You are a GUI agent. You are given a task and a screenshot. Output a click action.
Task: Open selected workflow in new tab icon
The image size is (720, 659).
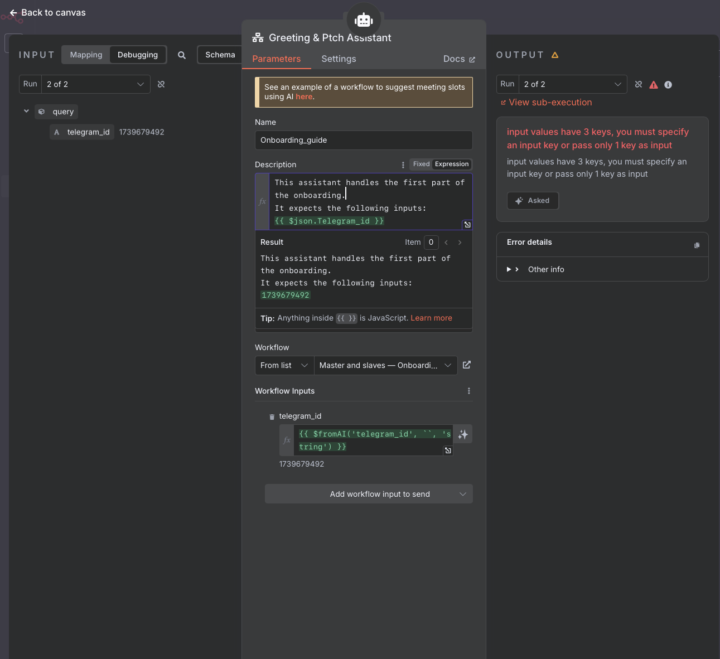[x=467, y=365]
